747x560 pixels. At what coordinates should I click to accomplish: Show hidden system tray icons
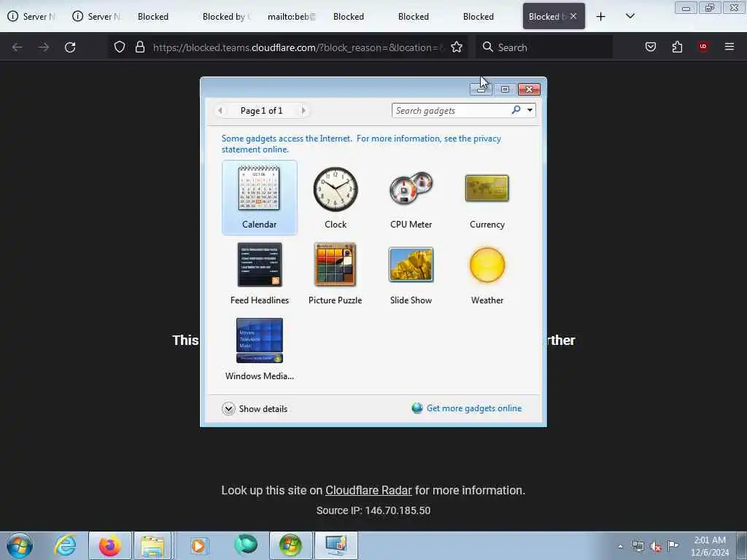(620, 547)
